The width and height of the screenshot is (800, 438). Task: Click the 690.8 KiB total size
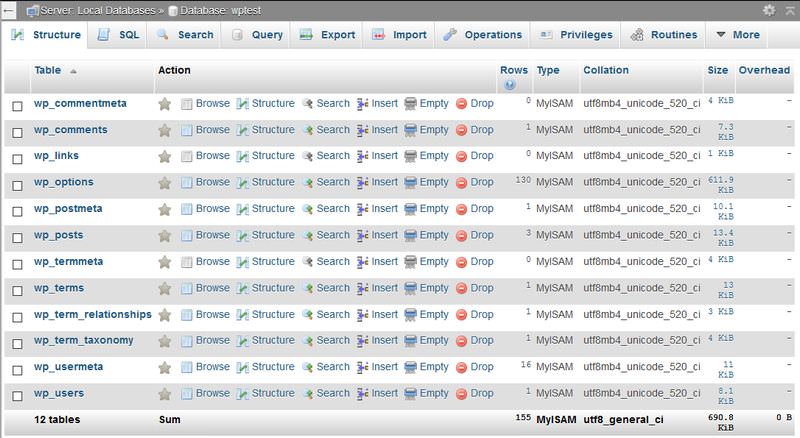(721, 423)
